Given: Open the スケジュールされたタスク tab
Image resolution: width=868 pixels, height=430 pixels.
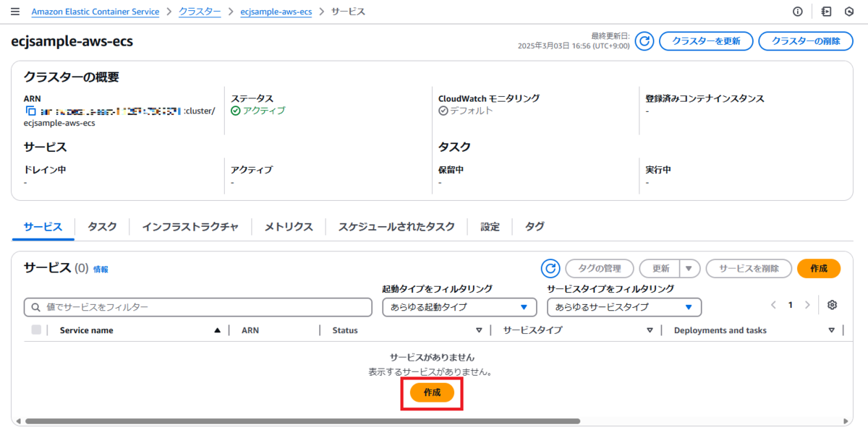Looking at the screenshot, I should 396,226.
